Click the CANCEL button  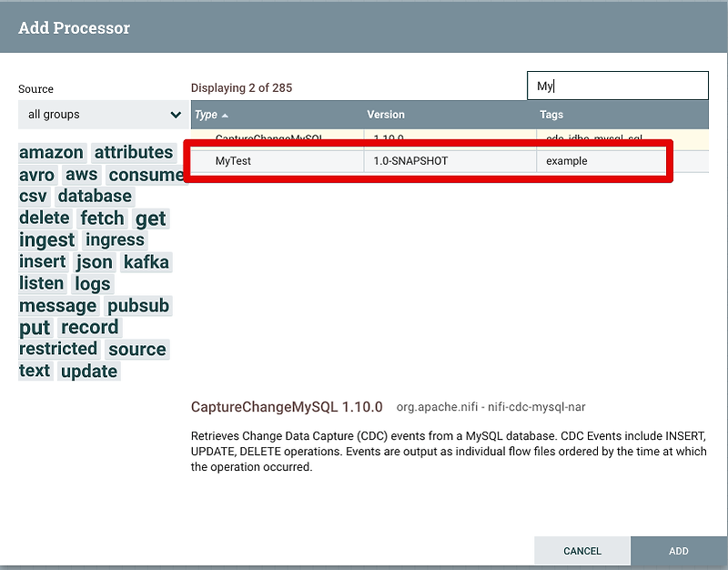581,551
